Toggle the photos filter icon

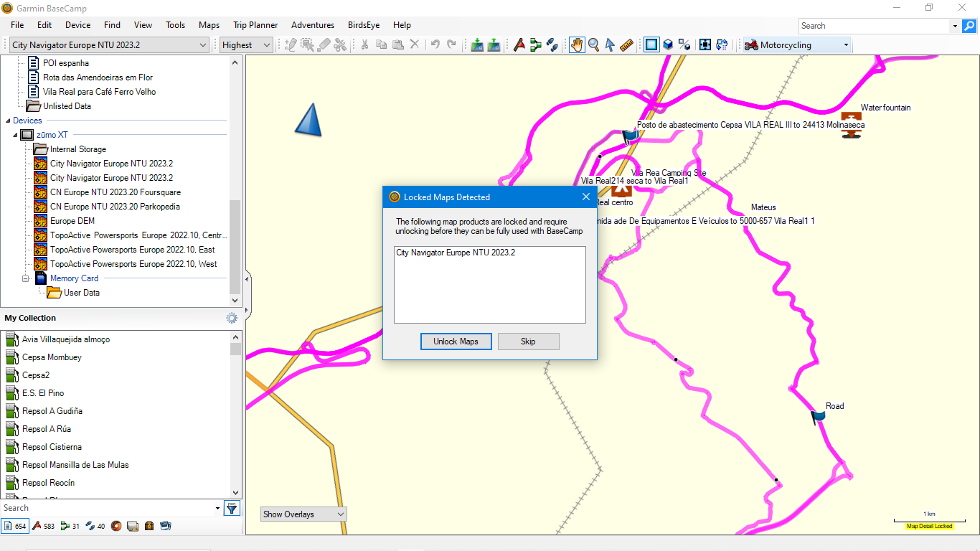(x=166, y=526)
